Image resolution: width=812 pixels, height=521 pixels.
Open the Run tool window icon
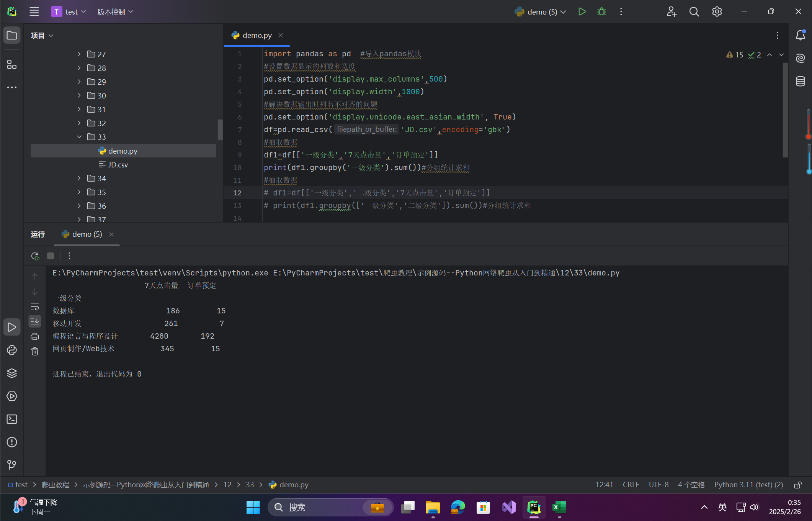click(12, 327)
